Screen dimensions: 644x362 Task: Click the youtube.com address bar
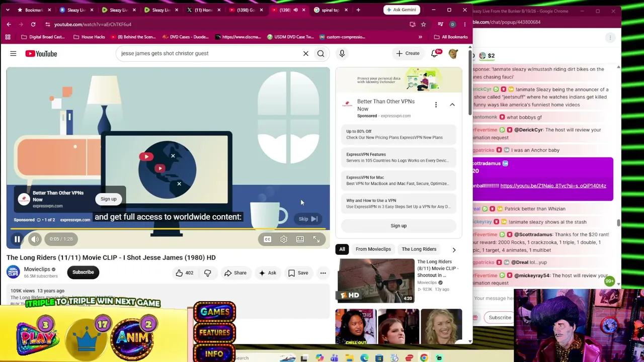(226, 24)
